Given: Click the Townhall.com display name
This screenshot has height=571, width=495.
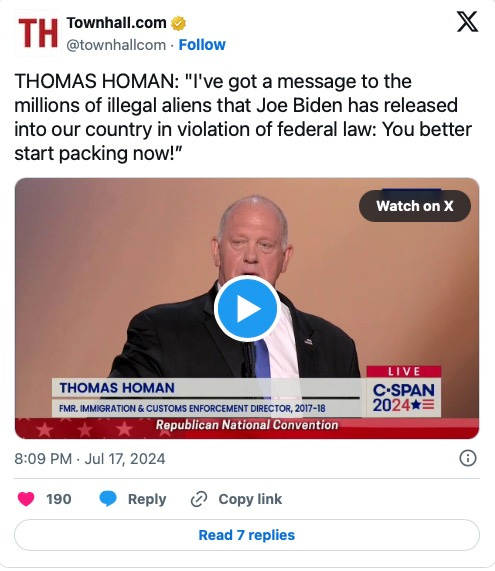Looking at the screenshot, I should 116,23.
